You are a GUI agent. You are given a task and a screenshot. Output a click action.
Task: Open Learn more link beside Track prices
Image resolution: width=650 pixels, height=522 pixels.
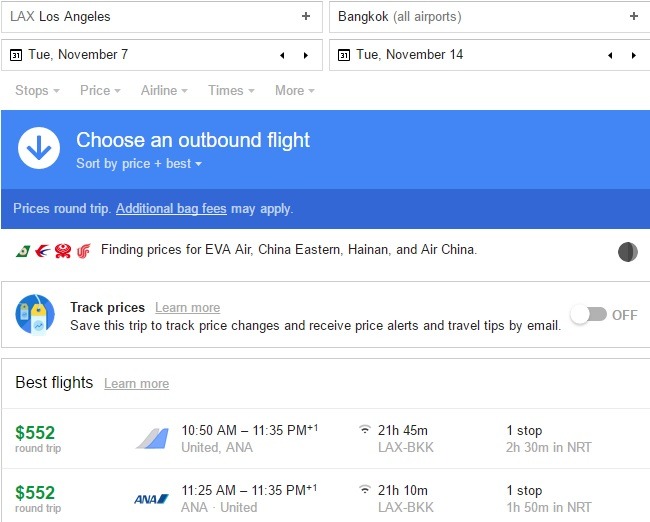tap(187, 308)
